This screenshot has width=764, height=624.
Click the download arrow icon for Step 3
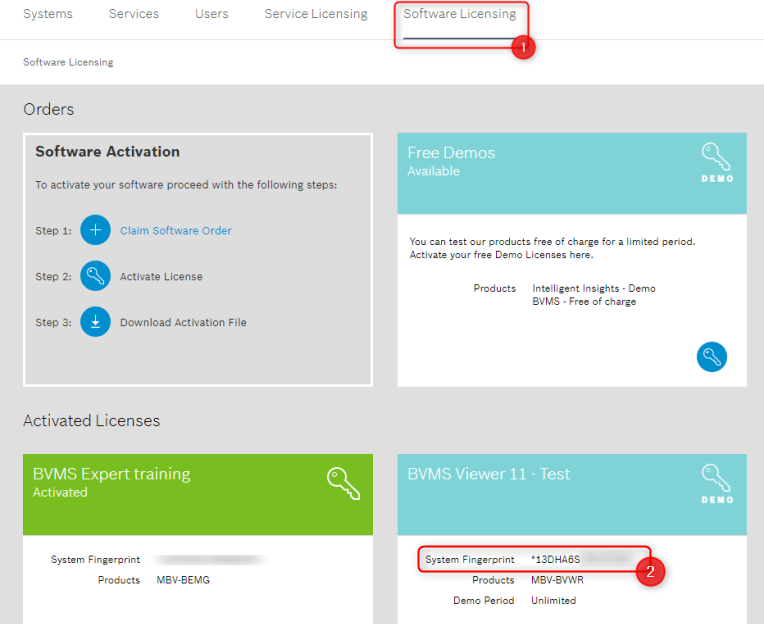(95, 322)
